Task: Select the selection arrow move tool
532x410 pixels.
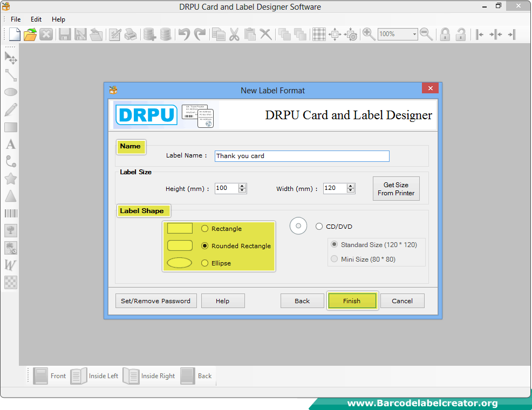Action: pyautogui.click(x=11, y=58)
